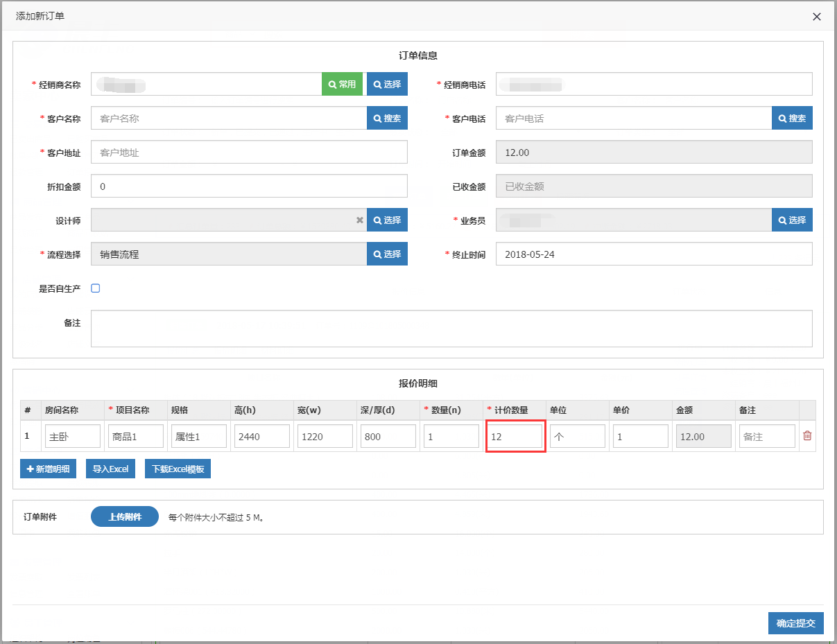Viewport: 837px width, 644px height.
Task: Delete the quote detail row with trash icon
Action: tap(807, 436)
